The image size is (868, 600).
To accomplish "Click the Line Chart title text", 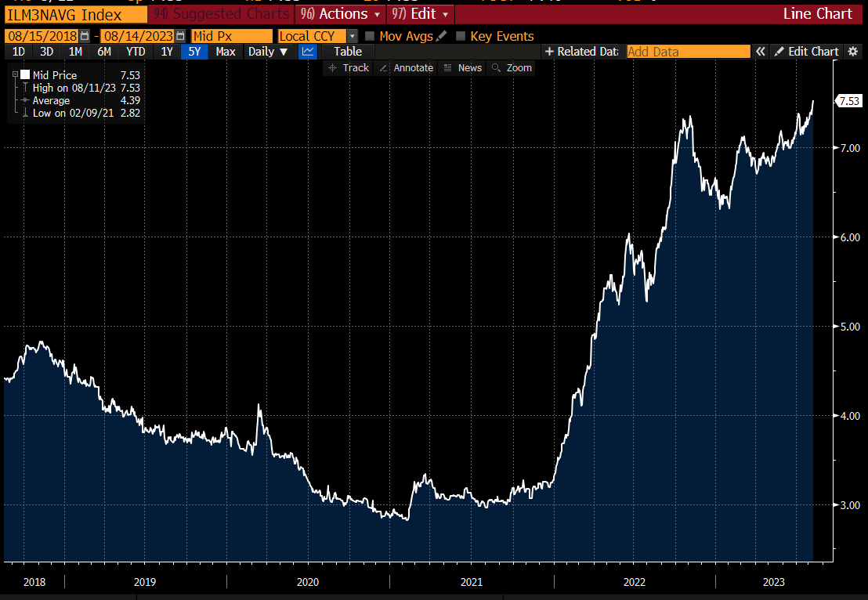I will [817, 14].
